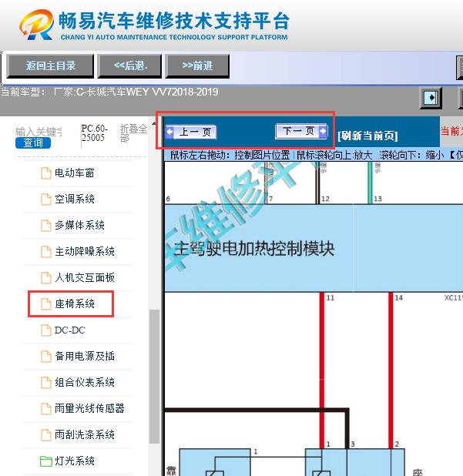The image size is (463, 476).
Task: Click the left arrow icon on 上一页
Action: coord(169,132)
